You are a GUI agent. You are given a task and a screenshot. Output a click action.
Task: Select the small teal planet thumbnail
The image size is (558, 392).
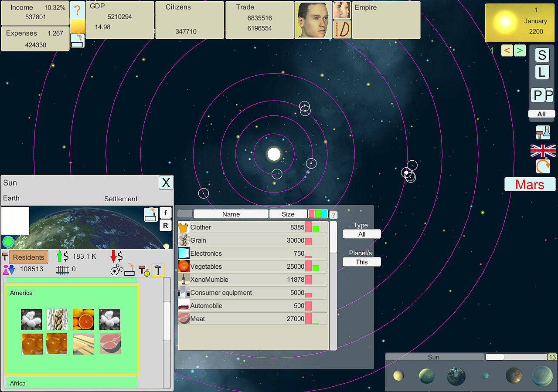[485, 375]
